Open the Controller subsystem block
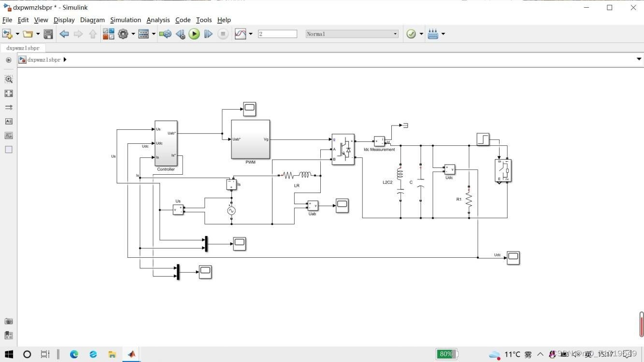 tap(166, 143)
